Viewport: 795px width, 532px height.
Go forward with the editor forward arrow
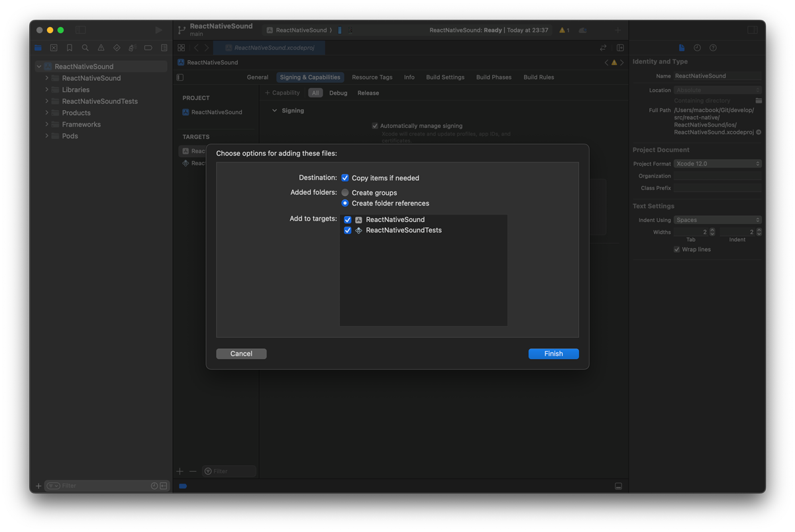tap(207, 48)
